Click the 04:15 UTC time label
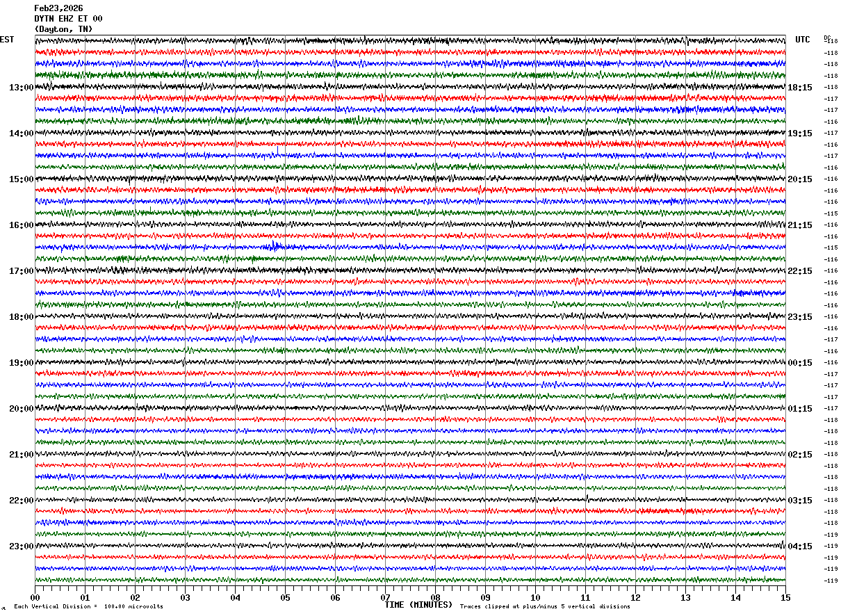 pyautogui.click(x=801, y=546)
